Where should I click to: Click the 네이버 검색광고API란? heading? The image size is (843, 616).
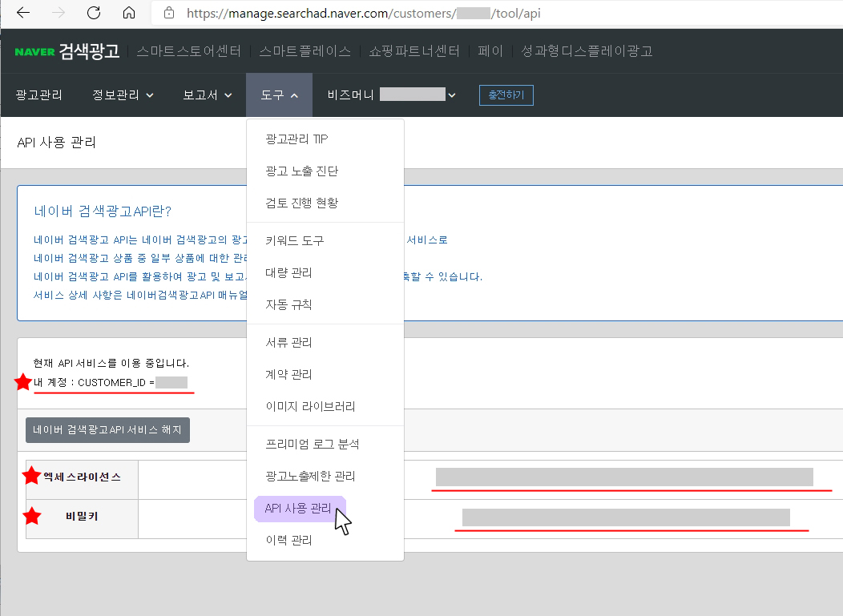point(102,211)
